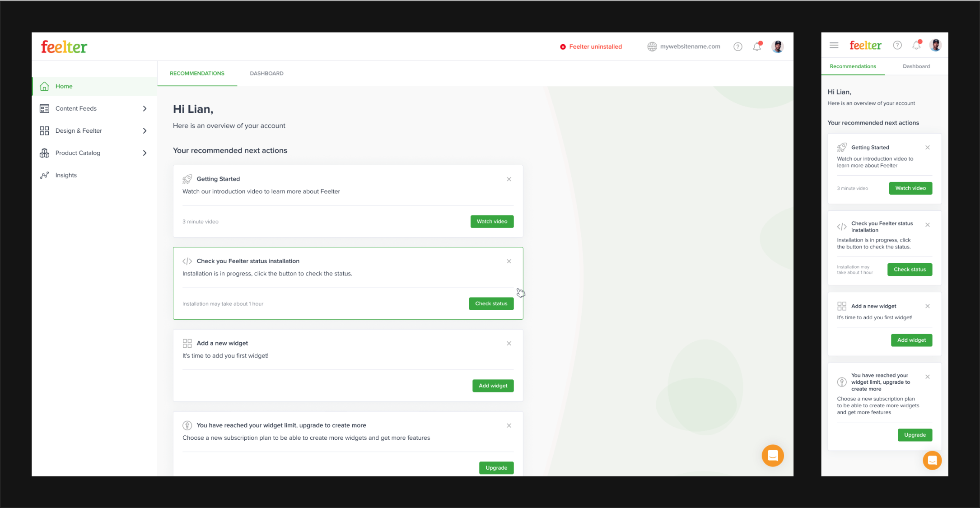
Task: Close the widget limit upgrade card
Action: coord(509,426)
